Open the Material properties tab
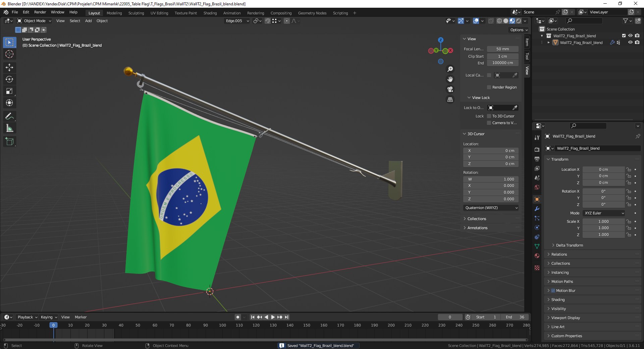This screenshot has width=644, height=349. coord(537,256)
